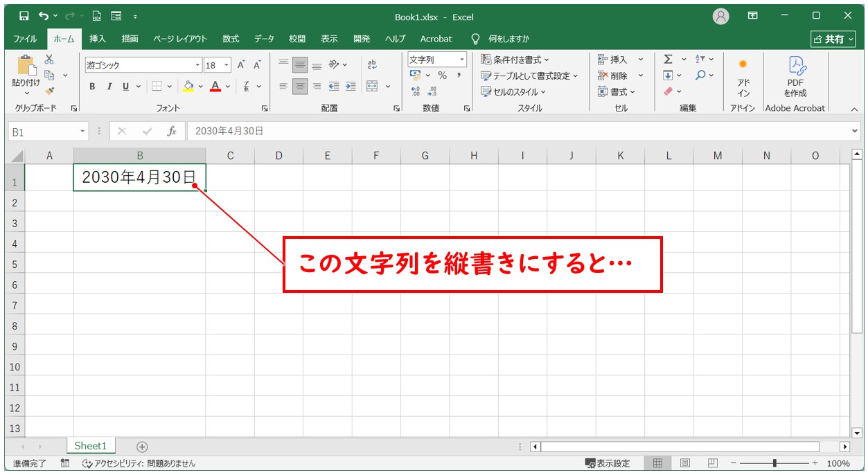Expand テーブルとして書式設定 dropdown
The height and width of the screenshot is (475, 868).
pyautogui.click(x=575, y=76)
